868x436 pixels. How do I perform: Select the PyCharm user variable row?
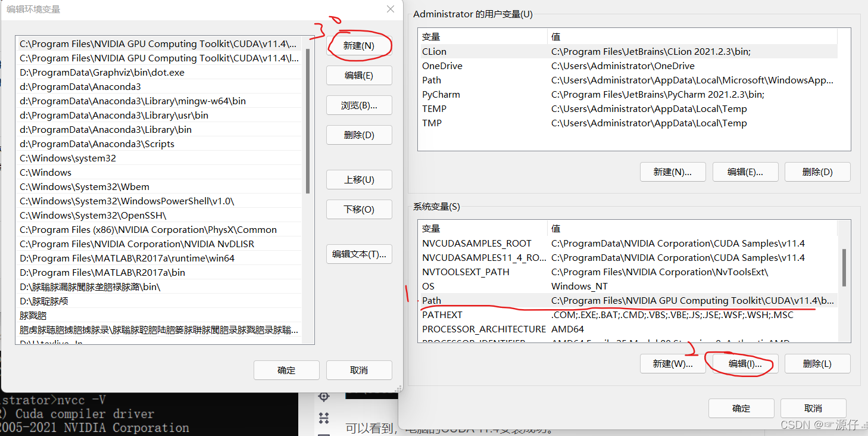[x=628, y=95]
